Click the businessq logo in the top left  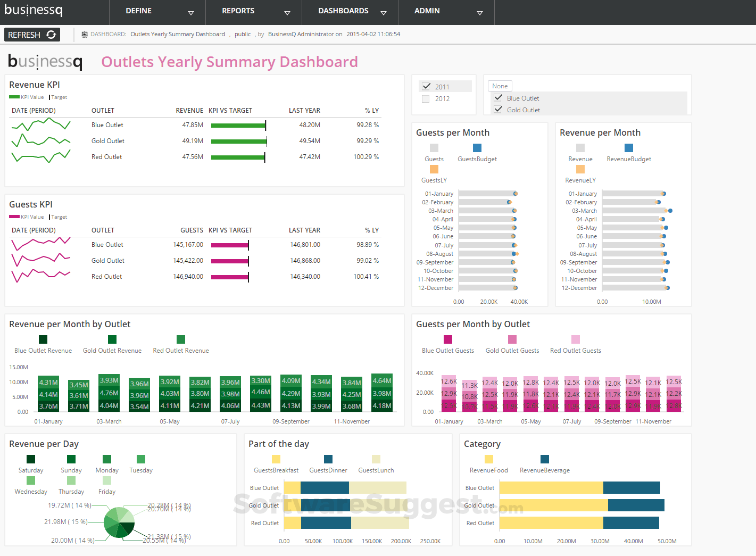pos(33,10)
